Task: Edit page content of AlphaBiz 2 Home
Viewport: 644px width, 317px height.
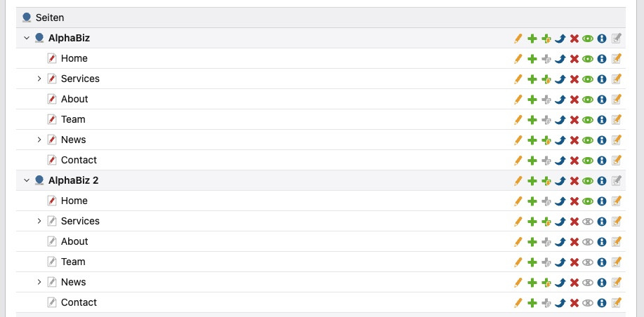Action: coord(617,201)
